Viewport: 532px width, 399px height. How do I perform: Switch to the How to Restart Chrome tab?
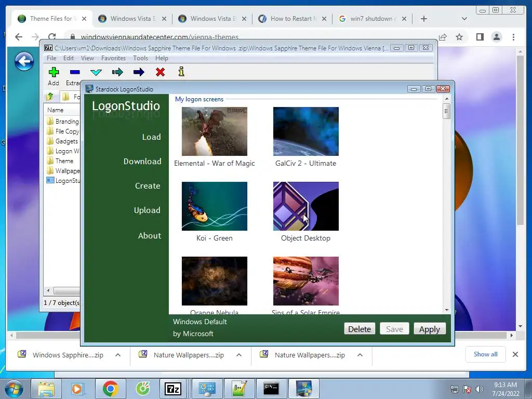[x=292, y=19]
